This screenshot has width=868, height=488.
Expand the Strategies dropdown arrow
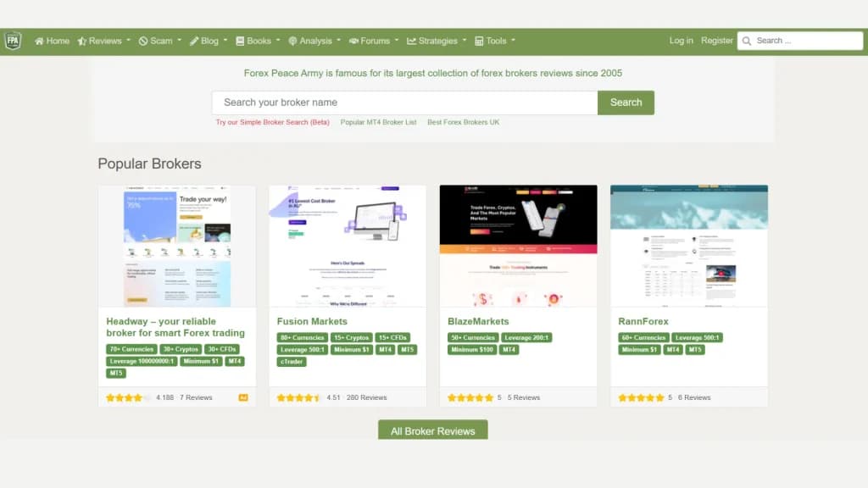[x=465, y=41]
